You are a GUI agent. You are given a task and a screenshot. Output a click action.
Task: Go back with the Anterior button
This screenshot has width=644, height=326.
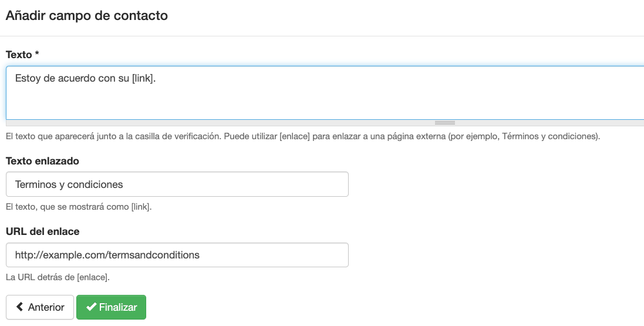(40, 307)
